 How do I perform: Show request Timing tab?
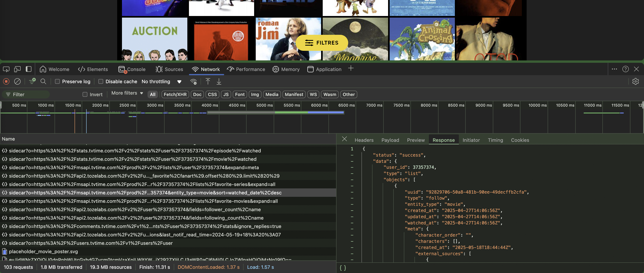[495, 140]
